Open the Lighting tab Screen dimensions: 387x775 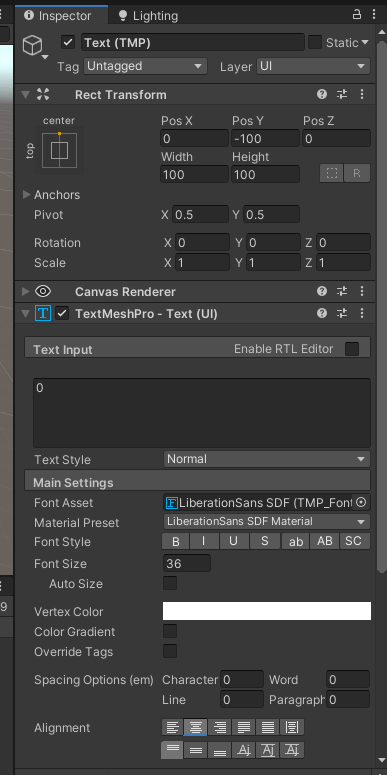click(x=148, y=16)
